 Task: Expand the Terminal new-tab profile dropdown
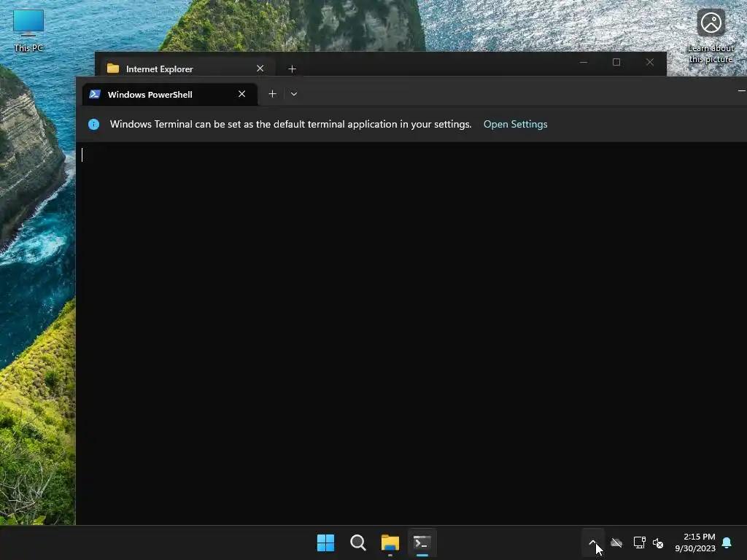pos(294,94)
